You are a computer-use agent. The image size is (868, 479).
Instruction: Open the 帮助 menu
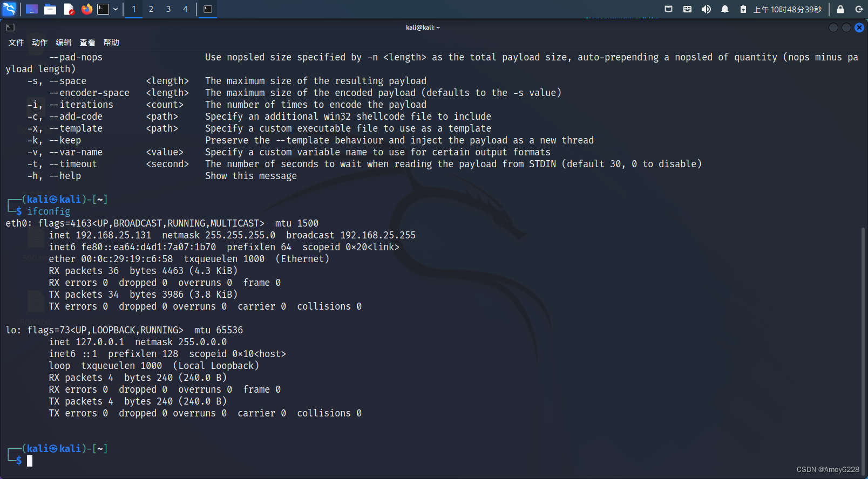tap(111, 42)
